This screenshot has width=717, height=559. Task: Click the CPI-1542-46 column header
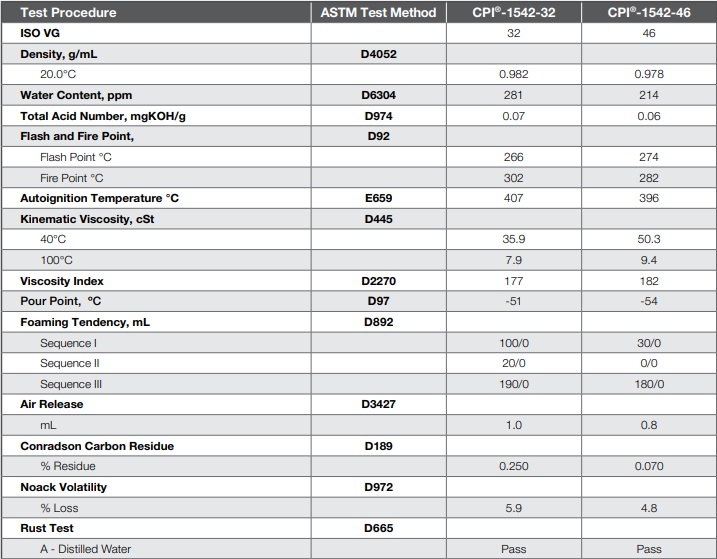pos(648,12)
